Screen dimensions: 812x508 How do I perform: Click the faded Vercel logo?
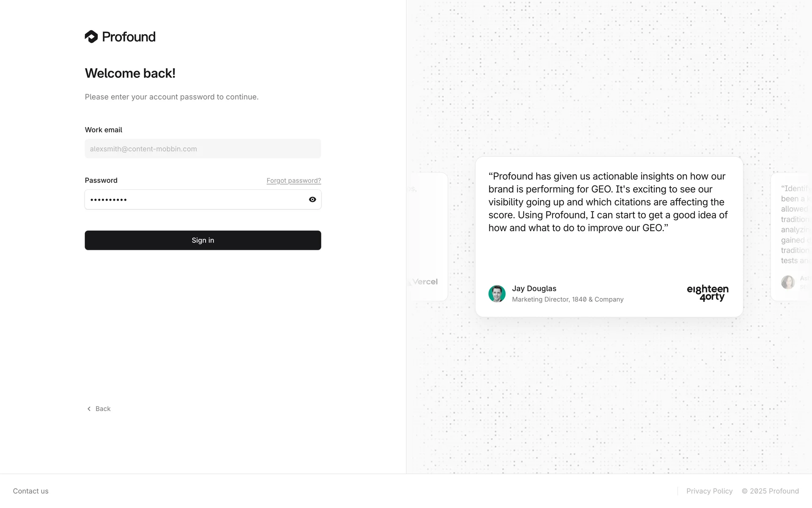pyautogui.click(x=424, y=282)
